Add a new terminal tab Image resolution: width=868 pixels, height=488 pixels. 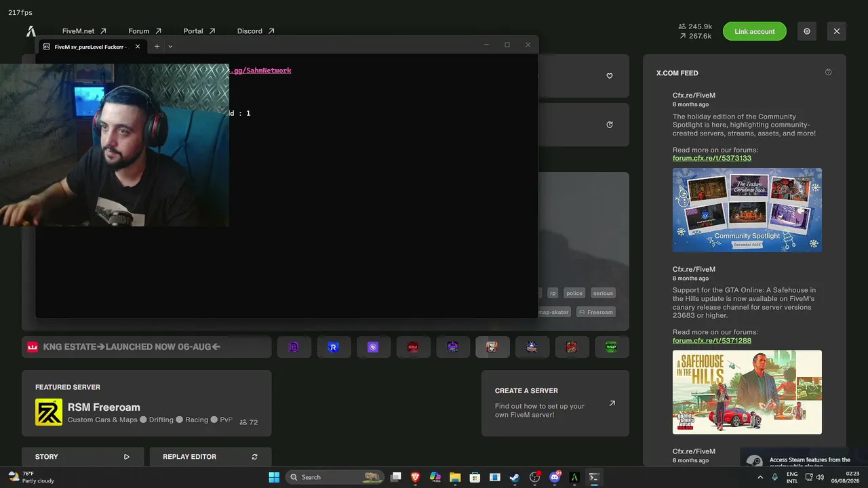pos(157,46)
